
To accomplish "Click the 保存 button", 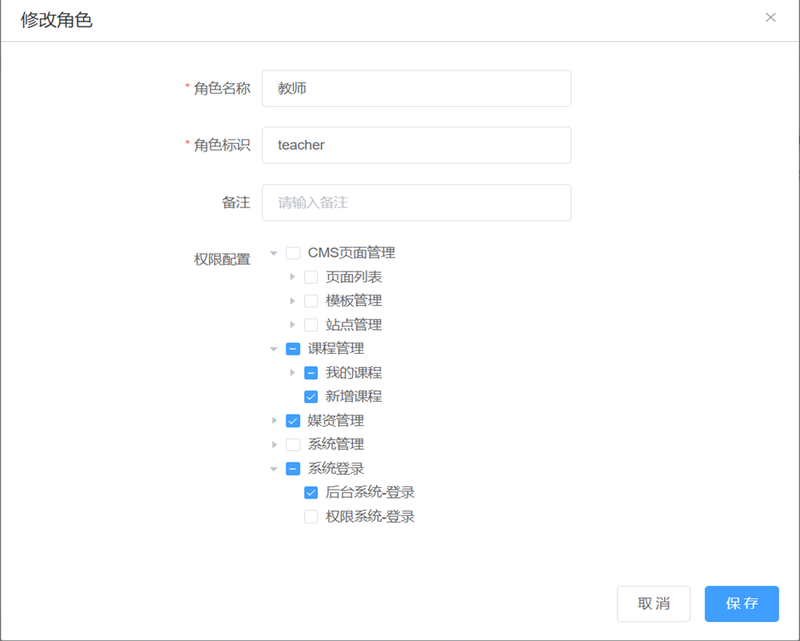I will pyautogui.click(x=742, y=604).
